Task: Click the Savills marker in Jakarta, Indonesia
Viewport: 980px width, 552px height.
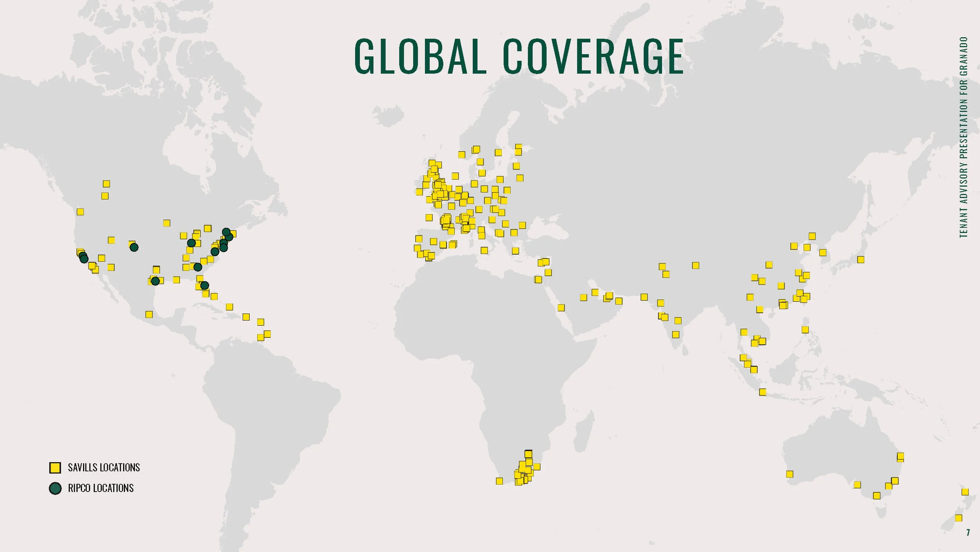Action: pyautogui.click(x=762, y=392)
